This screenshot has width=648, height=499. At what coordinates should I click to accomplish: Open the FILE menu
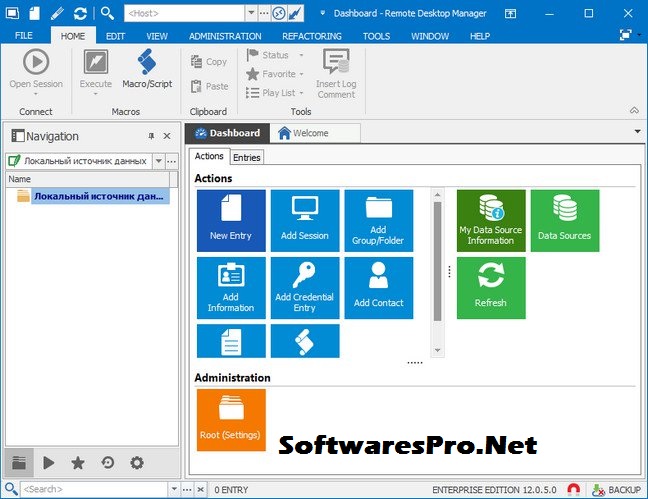[24, 36]
